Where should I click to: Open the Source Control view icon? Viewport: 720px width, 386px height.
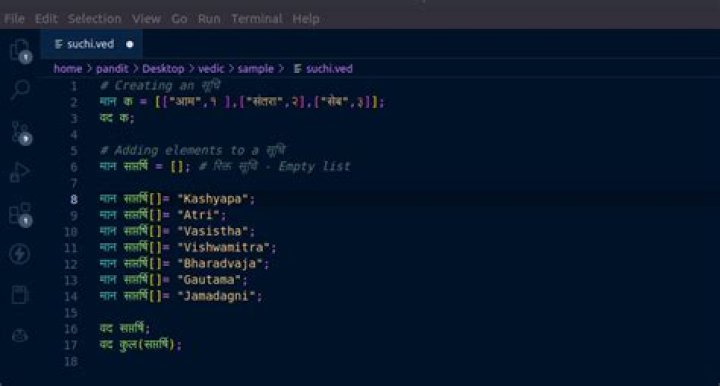tap(21, 132)
